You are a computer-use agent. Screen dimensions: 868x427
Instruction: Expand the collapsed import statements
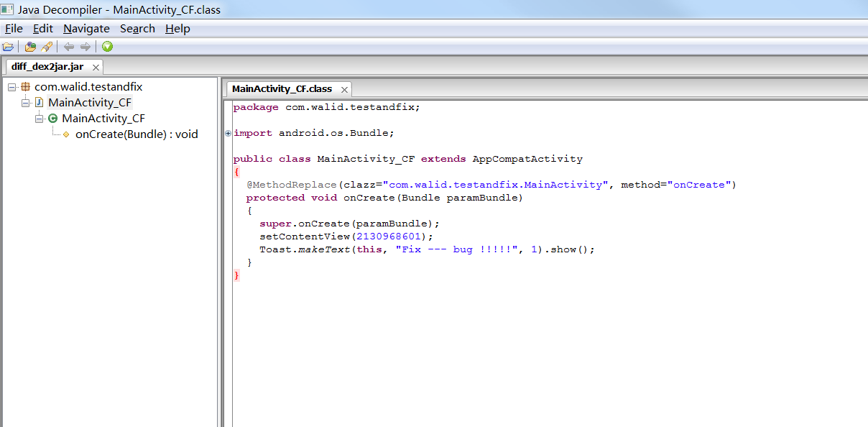point(228,133)
